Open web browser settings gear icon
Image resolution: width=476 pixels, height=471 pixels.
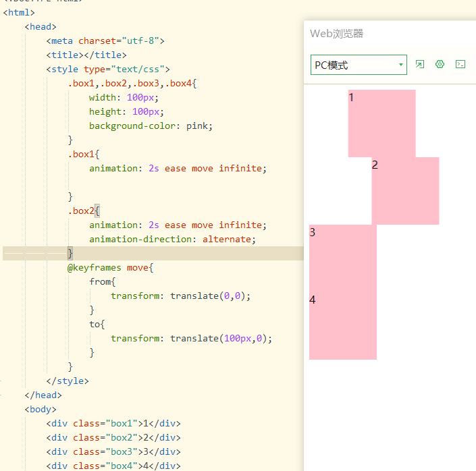click(440, 64)
